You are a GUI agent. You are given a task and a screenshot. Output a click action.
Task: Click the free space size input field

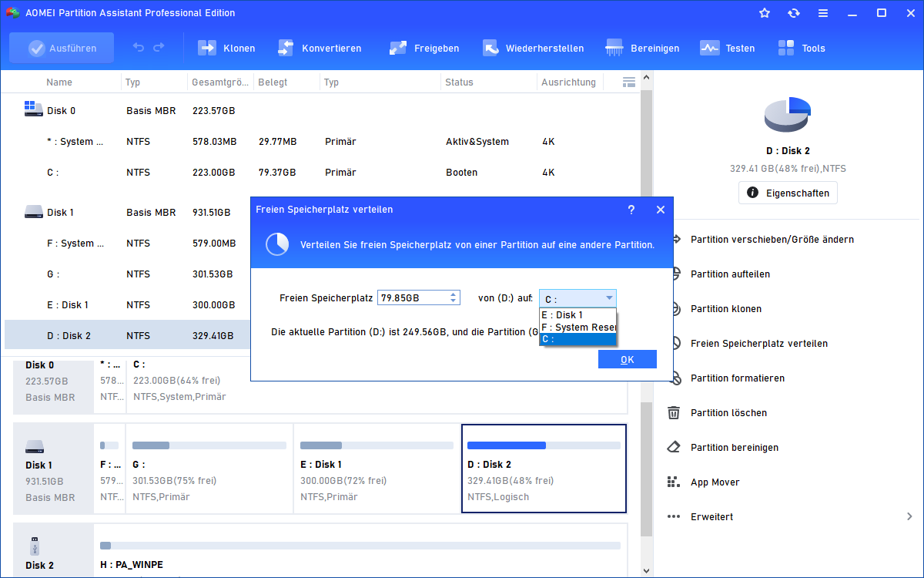point(413,297)
